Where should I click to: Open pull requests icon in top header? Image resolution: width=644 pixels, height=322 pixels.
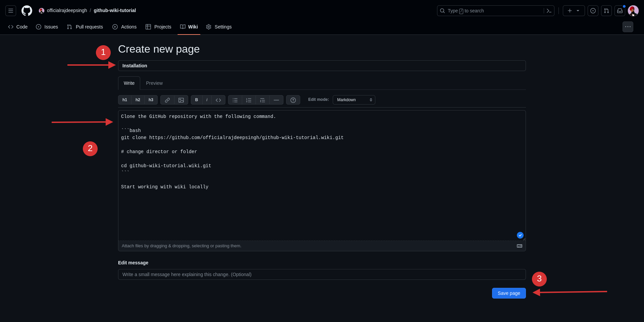pyautogui.click(x=606, y=11)
